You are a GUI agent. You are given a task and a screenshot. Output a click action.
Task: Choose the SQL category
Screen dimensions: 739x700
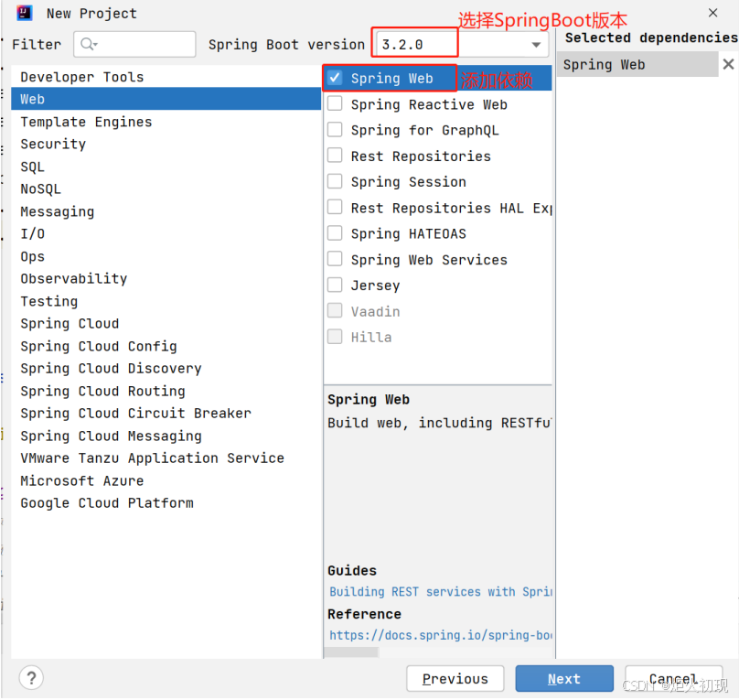pyautogui.click(x=166, y=167)
